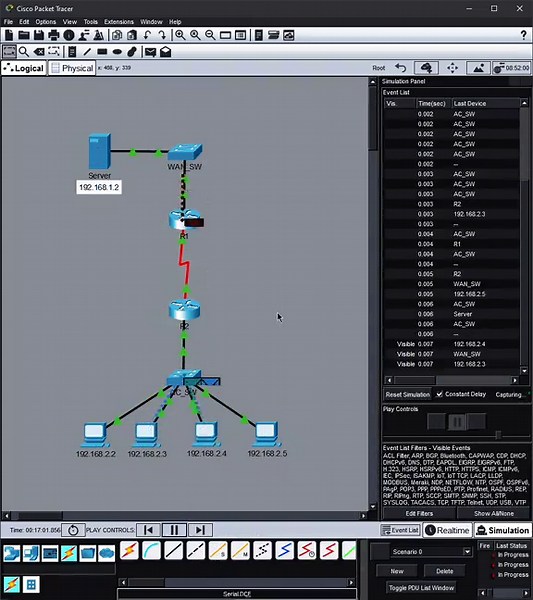The image size is (533, 600).
Task: Select the Connections lightning category icon
Action: click(69, 553)
